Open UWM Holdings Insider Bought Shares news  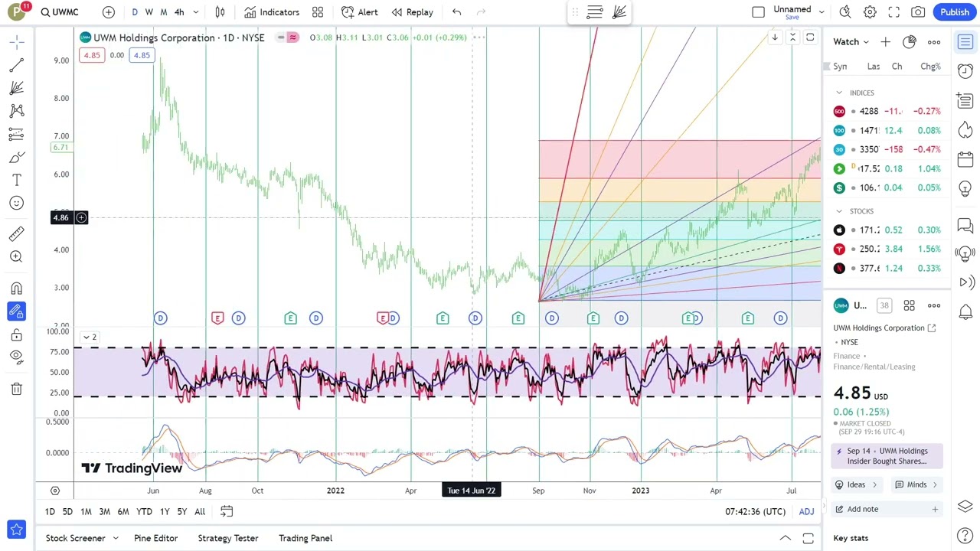pos(887,456)
